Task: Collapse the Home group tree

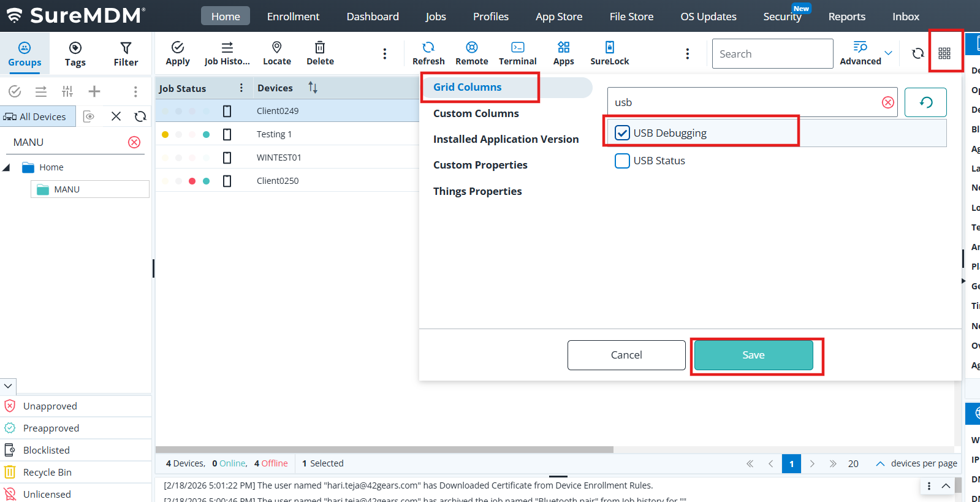Action: tap(7, 167)
